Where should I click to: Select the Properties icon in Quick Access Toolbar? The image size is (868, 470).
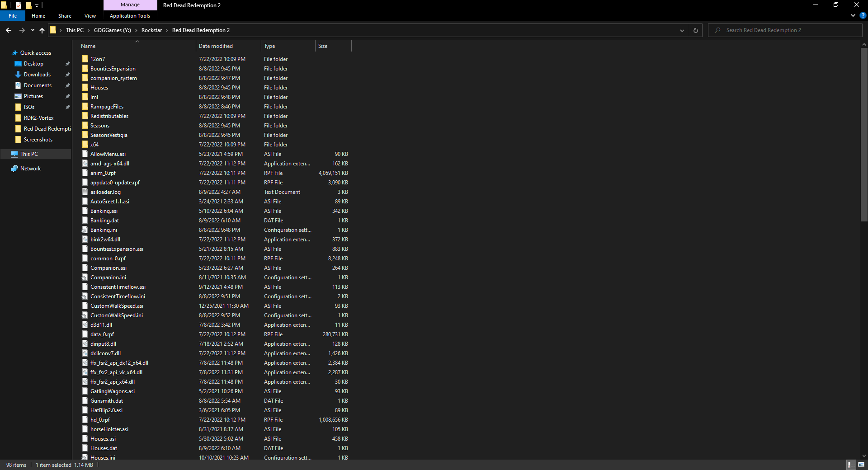[x=19, y=5]
